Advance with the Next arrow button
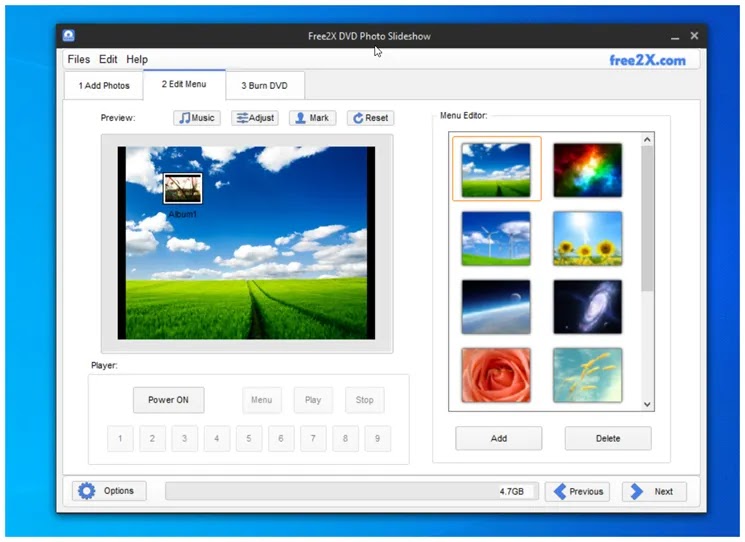Screen dimensions: 745x542 [x=654, y=491]
